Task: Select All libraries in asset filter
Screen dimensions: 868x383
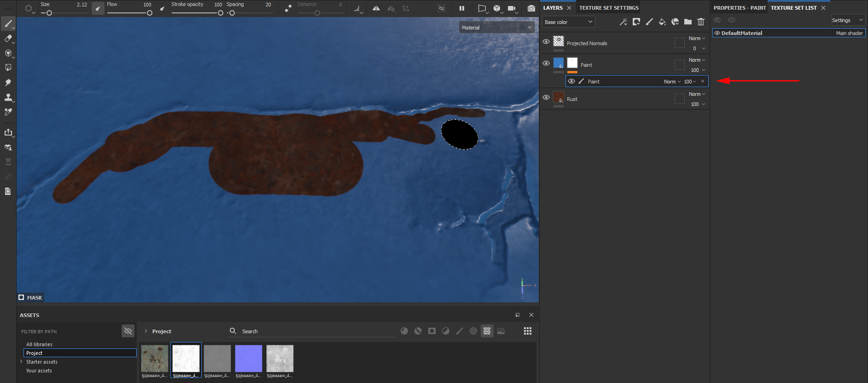Action: point(39,344)
